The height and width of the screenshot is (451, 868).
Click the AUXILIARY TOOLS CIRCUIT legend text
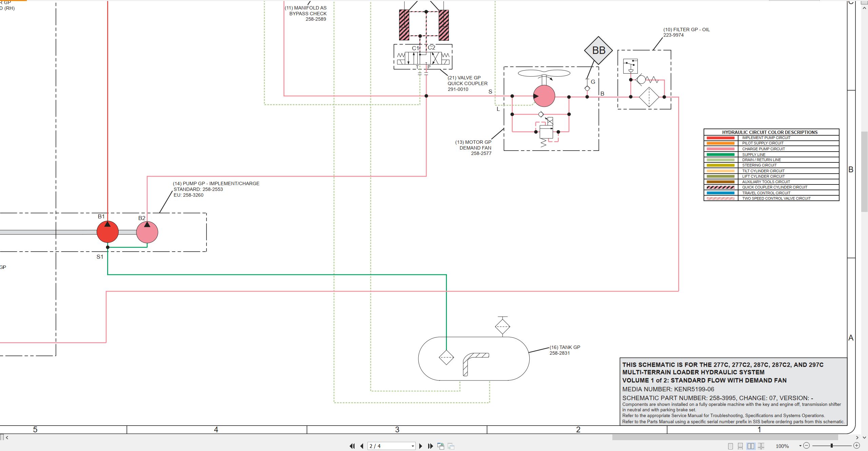click(766, 182)
